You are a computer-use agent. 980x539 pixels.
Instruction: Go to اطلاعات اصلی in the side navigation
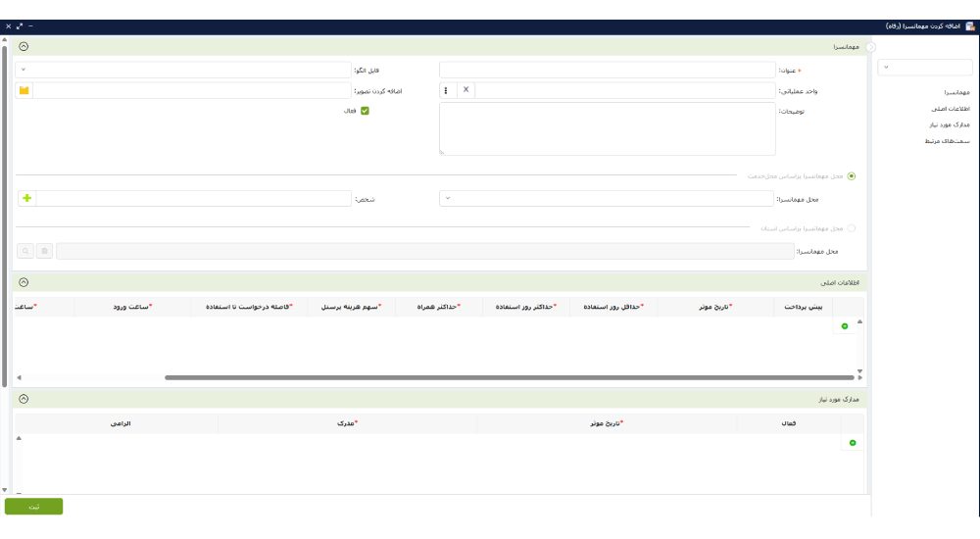951,109
